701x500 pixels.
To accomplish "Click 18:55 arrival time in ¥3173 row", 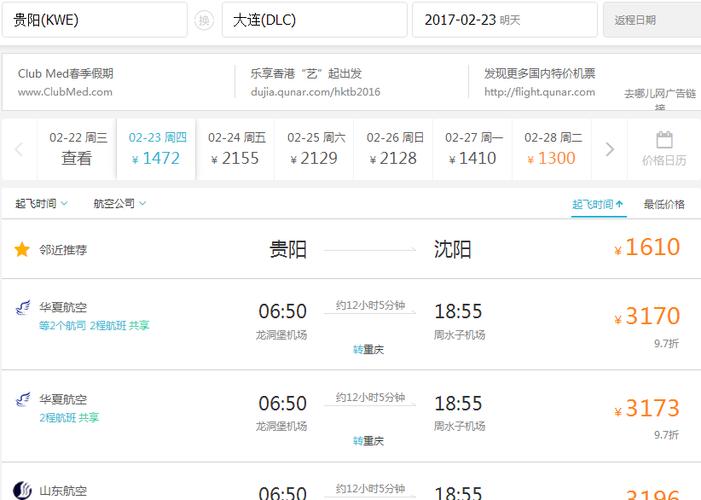I will point(458,403).
